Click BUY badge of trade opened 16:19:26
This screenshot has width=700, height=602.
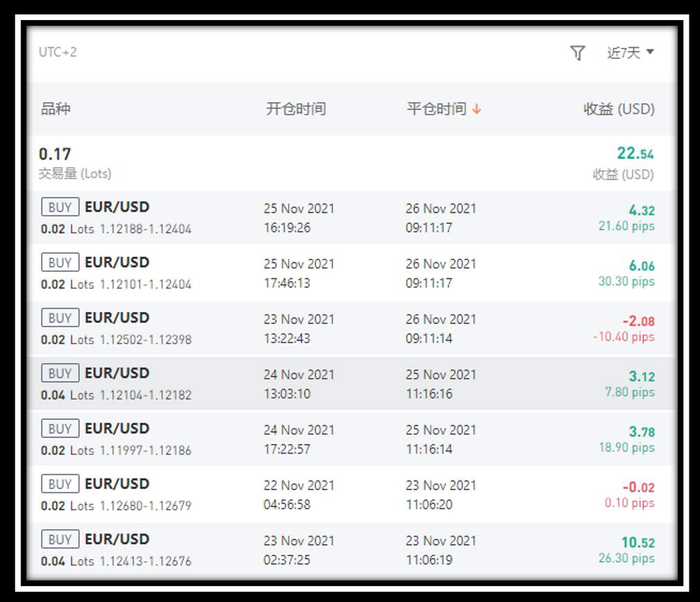point(60,207)
